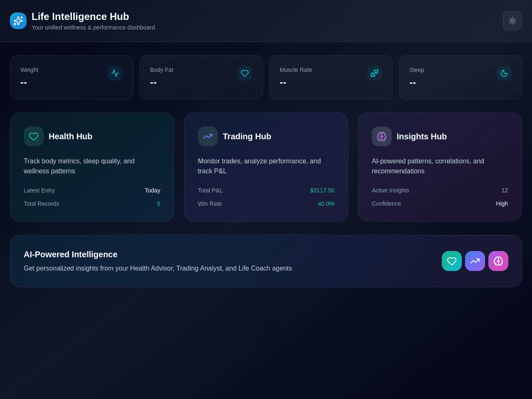Click the Active Insights value 12
This screenshot has width=532, height=399.
tap(505, 190)
